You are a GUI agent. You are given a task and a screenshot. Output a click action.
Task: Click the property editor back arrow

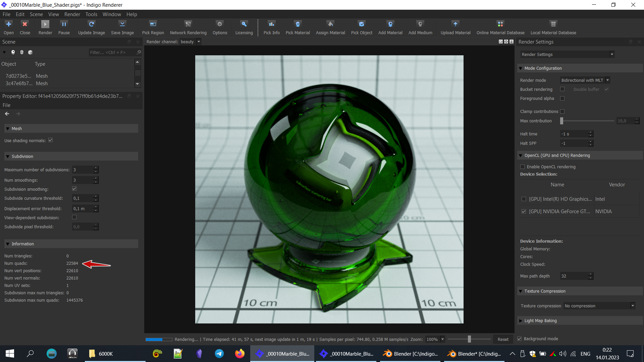[x=7, y=114]
